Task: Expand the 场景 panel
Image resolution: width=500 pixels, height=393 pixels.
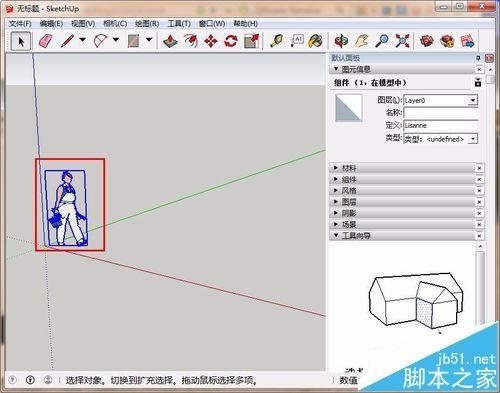Action: click(336, 224)
